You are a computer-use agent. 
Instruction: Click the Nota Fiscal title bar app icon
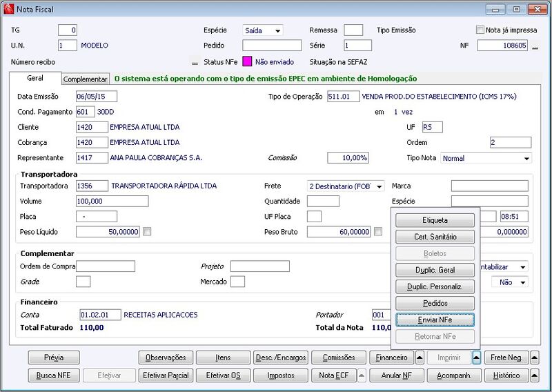[x=8, y=9]
